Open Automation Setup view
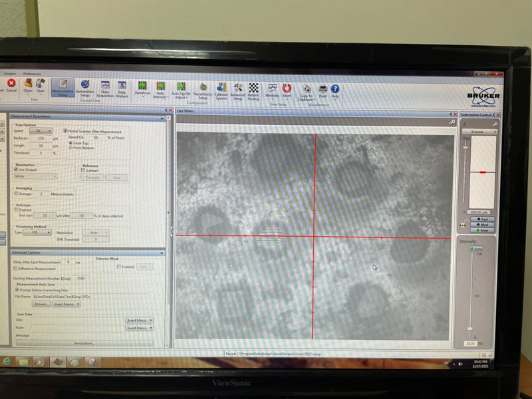 coord(85,88)
